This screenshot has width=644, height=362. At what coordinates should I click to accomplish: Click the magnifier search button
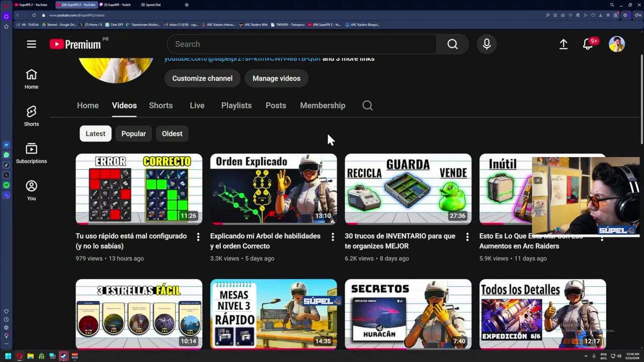[452, 44]
